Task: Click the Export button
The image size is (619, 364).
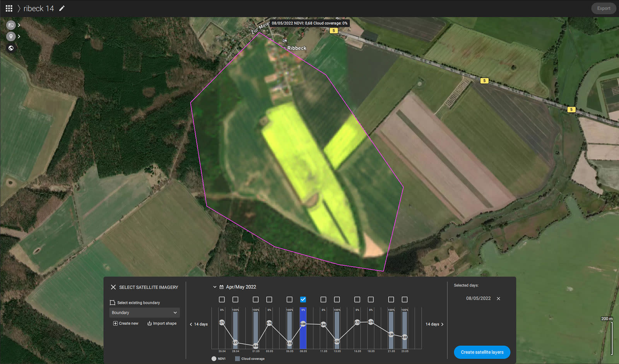Action: (x=604, y=8)
